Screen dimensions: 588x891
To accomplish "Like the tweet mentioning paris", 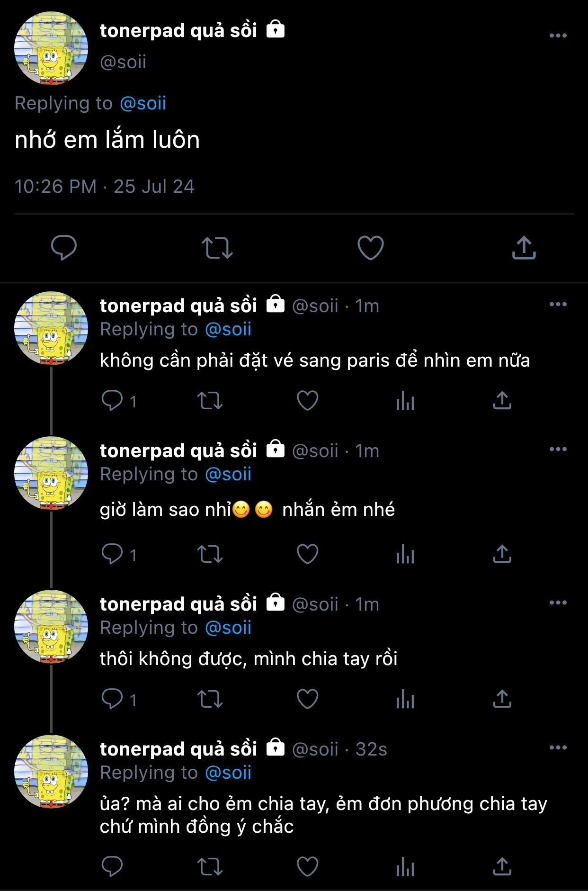I will coord(307,401).
